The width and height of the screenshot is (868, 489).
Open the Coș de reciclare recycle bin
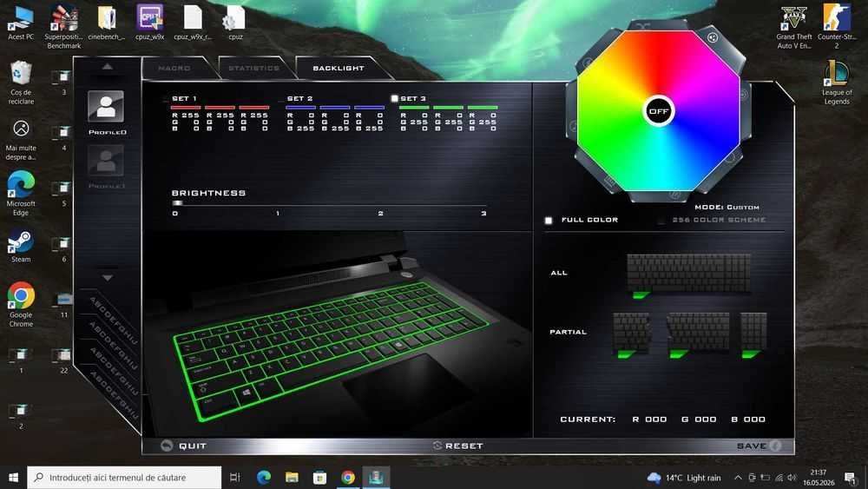pos(21,83)
